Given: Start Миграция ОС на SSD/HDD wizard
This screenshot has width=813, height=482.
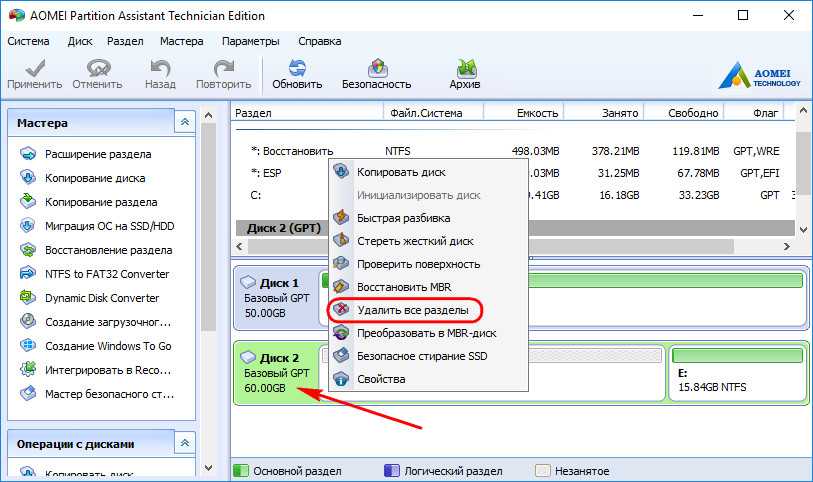Looking at the screenshot, I should (108, 226).
